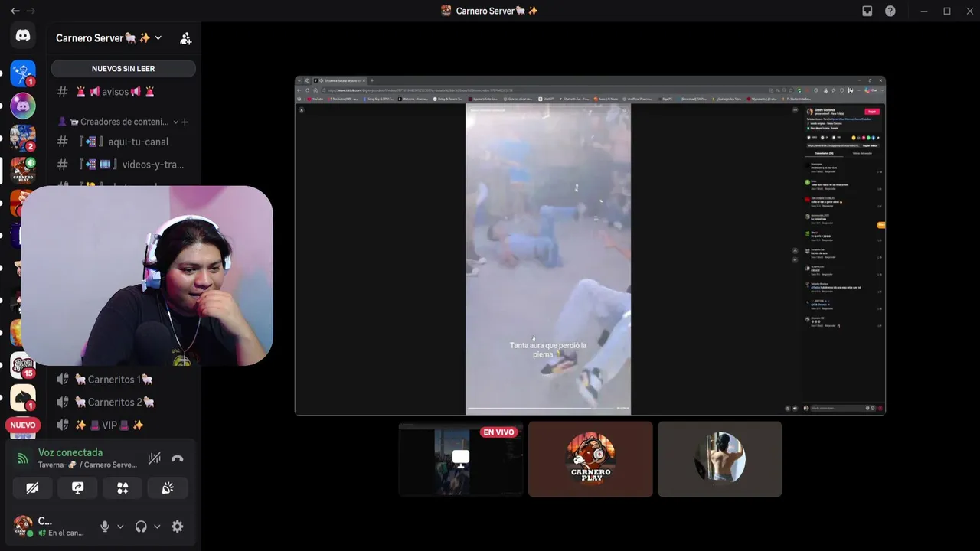
Task: Open Discord direct messages home
Action: click(x=23, y=36)
